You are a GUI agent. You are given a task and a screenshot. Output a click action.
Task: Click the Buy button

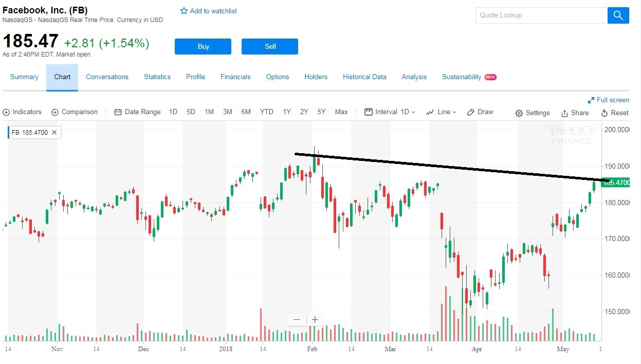tap(203, 46)
